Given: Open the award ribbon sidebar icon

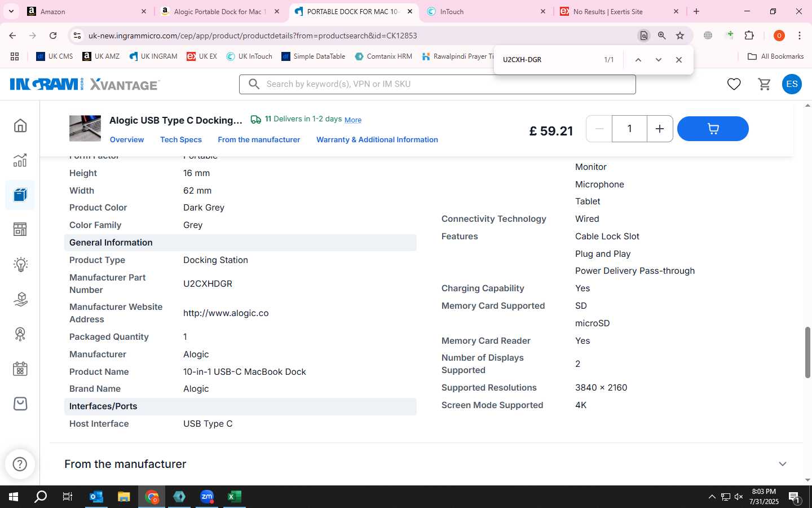Looking at the screenshot, I should [20, 334].
